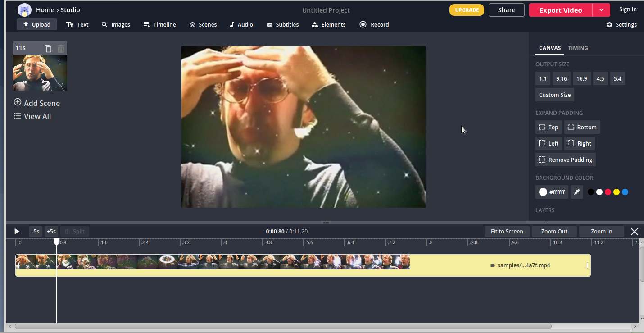Skip forward with +5s button
Screen dimensions: 644x333
pos(51,232)
